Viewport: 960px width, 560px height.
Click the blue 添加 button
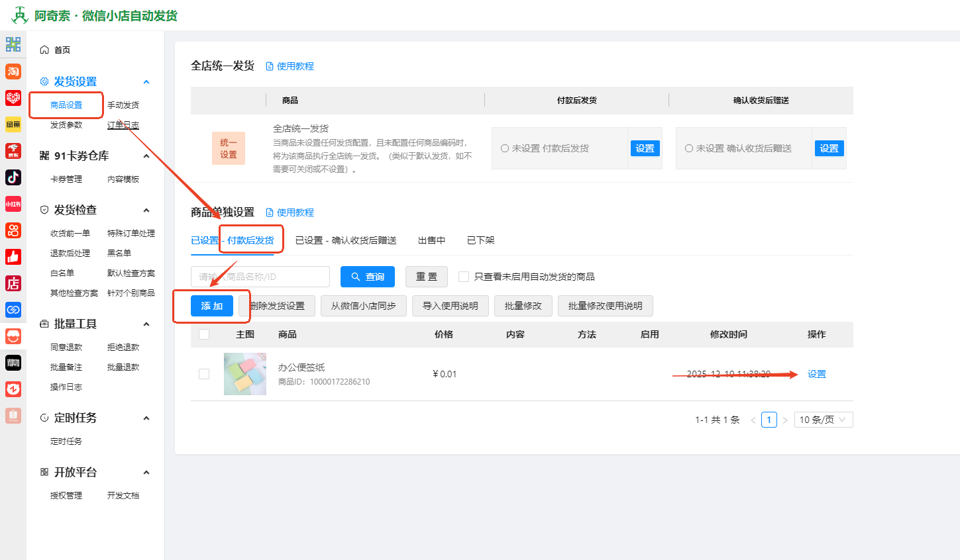click(212, 306)
